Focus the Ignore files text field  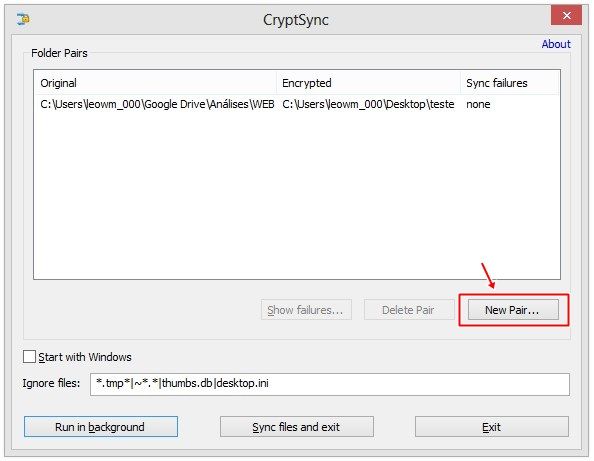coord(330,384)
